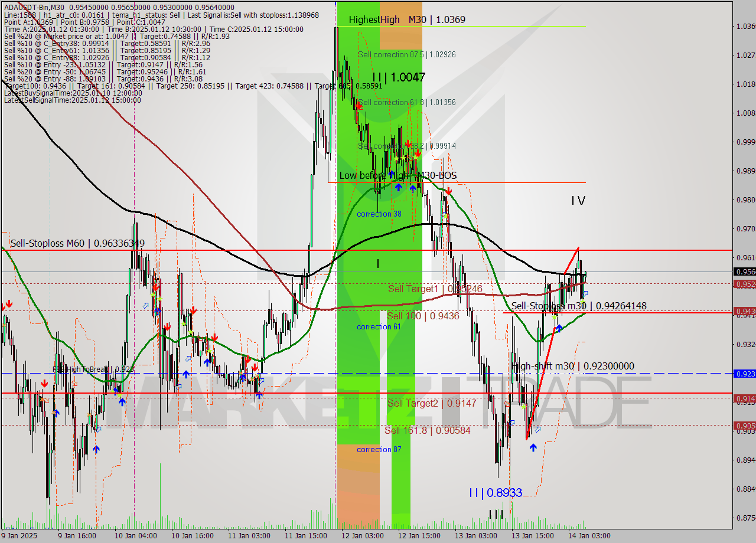Select the line starting with Line:1588
This screenshot has height=543, width=756.
161,15
